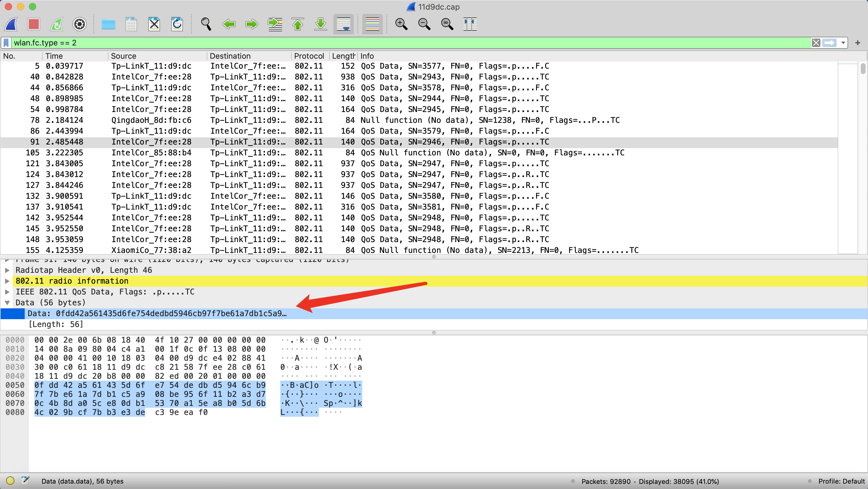Image resolution: width=868 pixels, height=489 pixels.
Task: Open the display filter bookmark menu
Action: [x=6, y=43]
